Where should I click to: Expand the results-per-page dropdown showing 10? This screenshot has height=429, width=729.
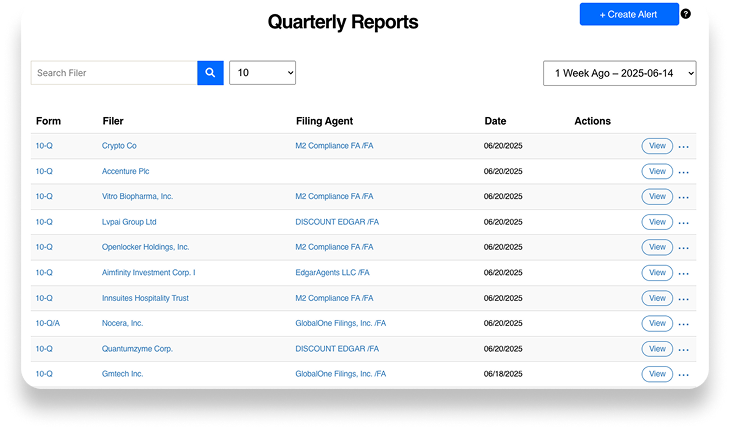[x=262, y=73]
